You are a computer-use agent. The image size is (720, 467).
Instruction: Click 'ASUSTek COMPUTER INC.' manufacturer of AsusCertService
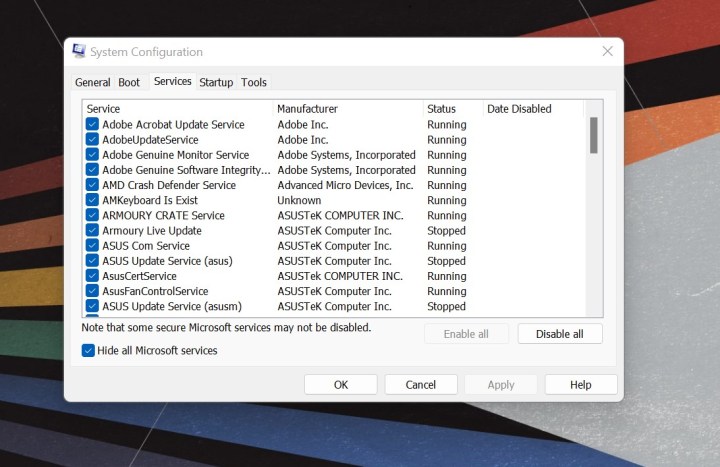click(340, 276)
